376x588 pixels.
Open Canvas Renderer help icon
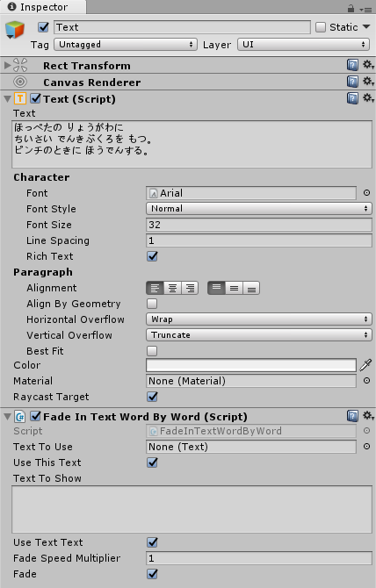click(352, 82)
